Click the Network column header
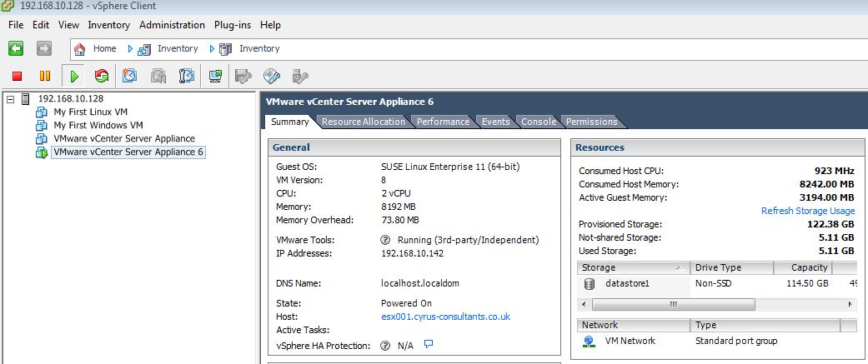Viewport: 868px width, 364px height. [634, 326]
